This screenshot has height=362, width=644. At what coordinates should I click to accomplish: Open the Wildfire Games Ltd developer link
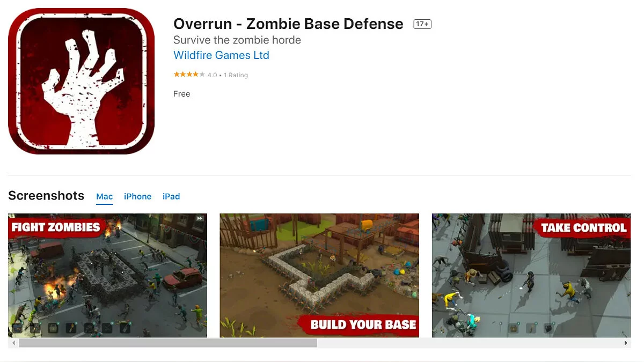[221, 55]
